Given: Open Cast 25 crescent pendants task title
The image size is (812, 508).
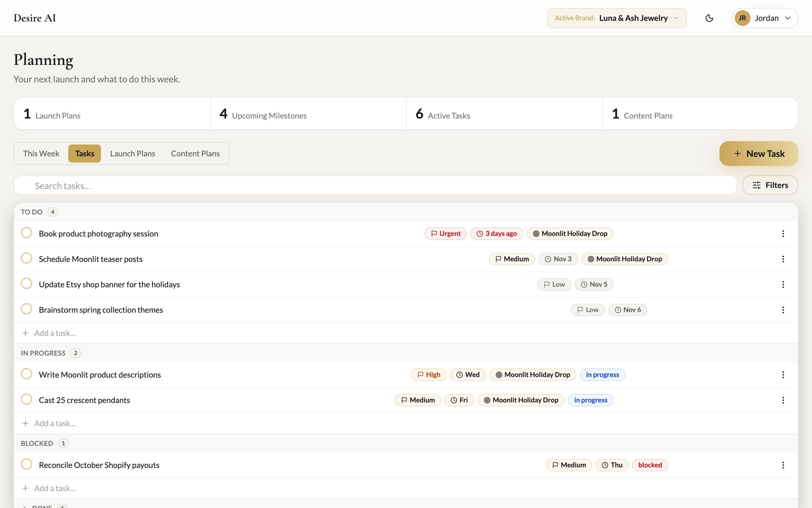Looking at the screenshot, I should pyautogui.click(x=84, y=400).
